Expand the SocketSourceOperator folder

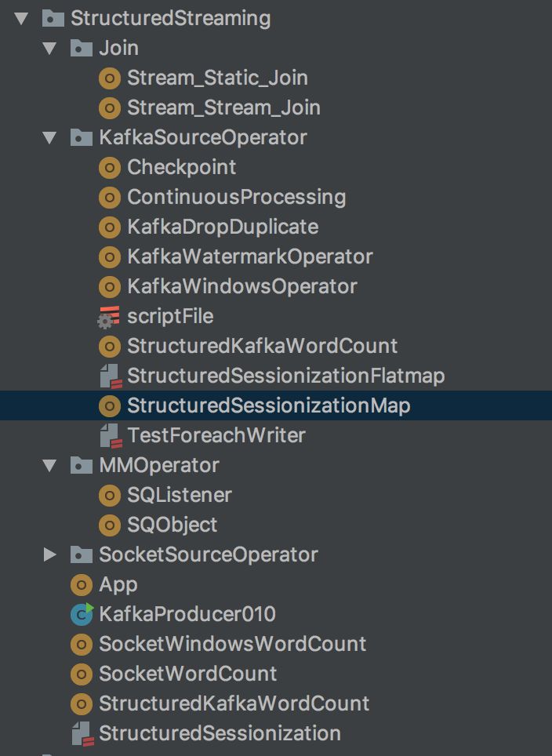click(50, 555)
